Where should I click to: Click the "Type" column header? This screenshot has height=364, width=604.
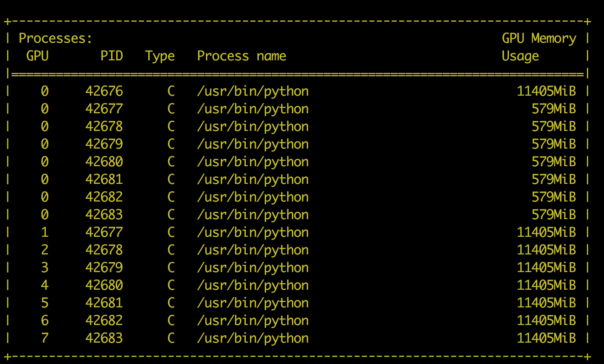point(160,56)
